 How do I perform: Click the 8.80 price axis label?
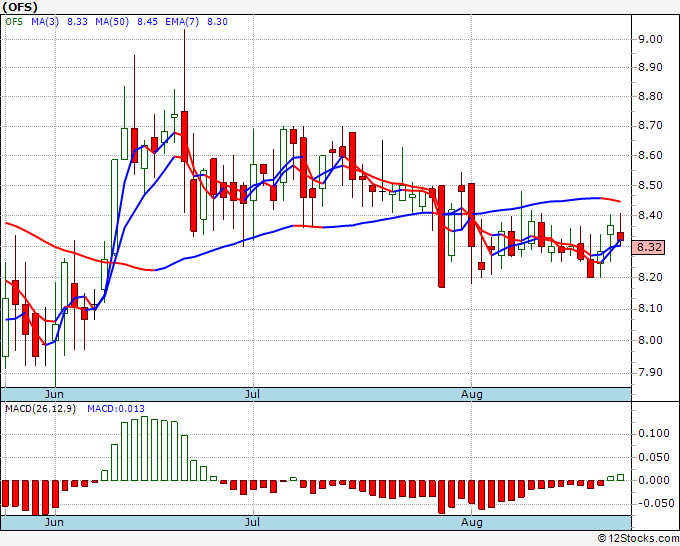[x=651, y=96]
